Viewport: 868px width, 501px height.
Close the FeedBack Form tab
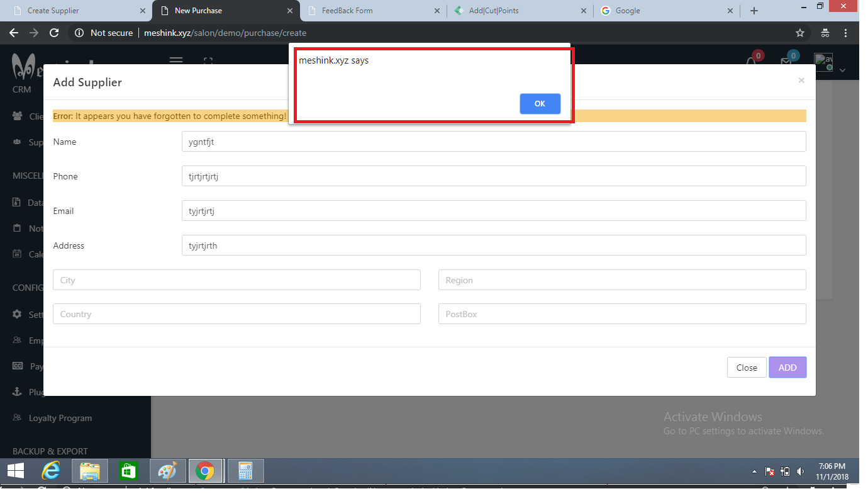(437, 11)
